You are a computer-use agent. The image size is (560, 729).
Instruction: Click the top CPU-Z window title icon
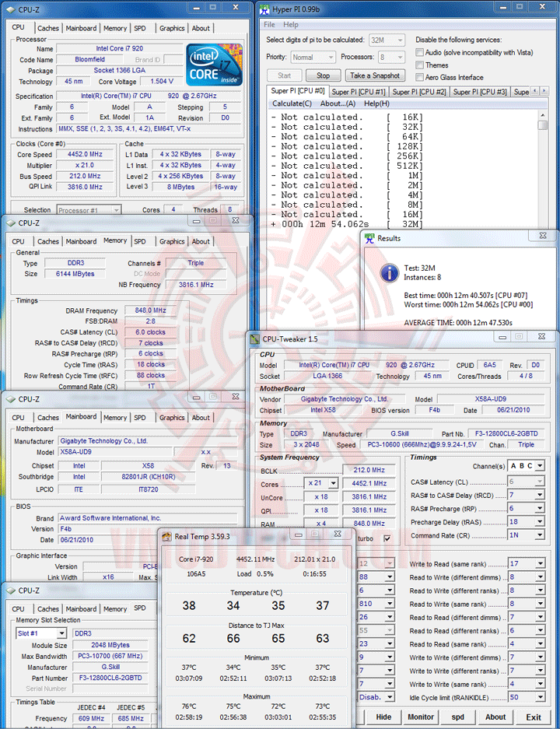pos(11,9)
